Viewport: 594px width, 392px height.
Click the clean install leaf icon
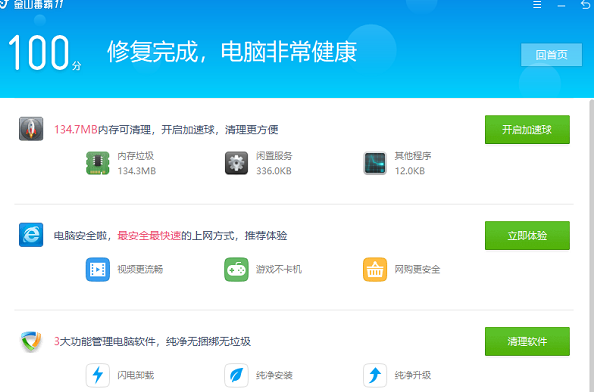(x=236, y=375)
